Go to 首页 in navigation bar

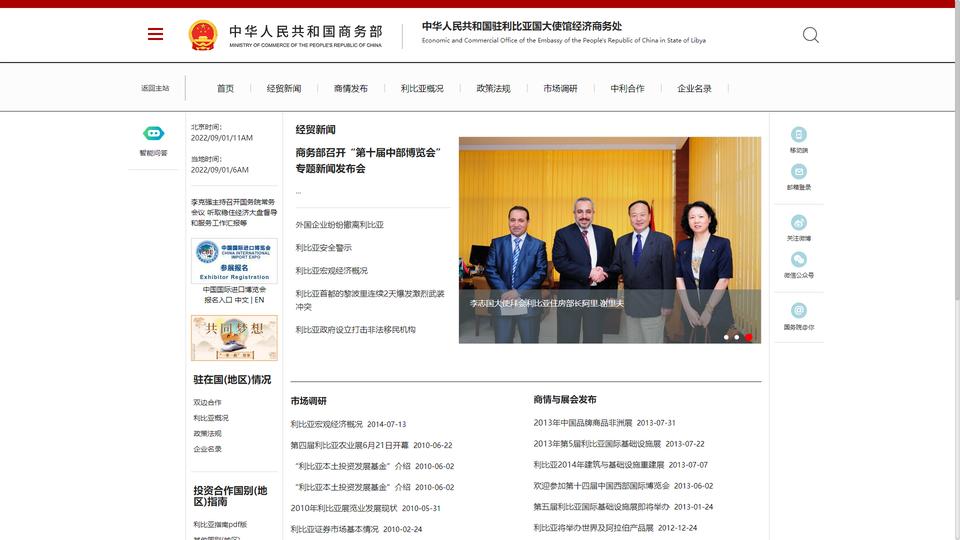225,88
